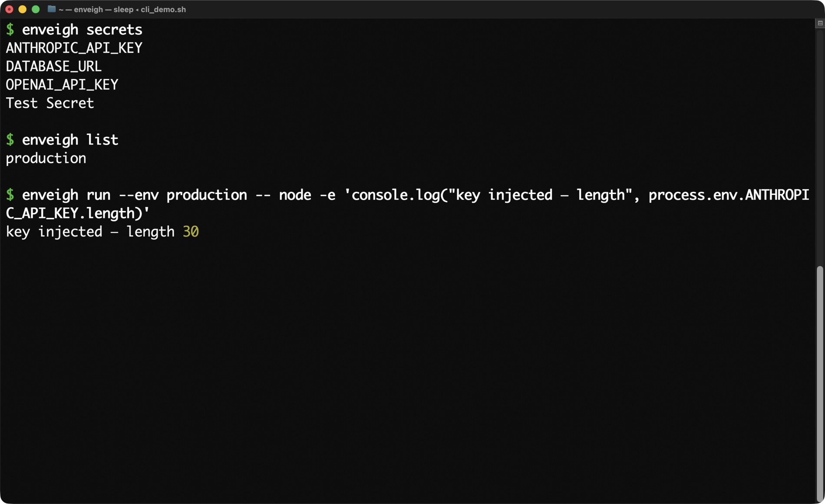This screenshot has height=504, width=825.
Task: Click the 'enveigh secrets' command line
Action: [82, 30]
